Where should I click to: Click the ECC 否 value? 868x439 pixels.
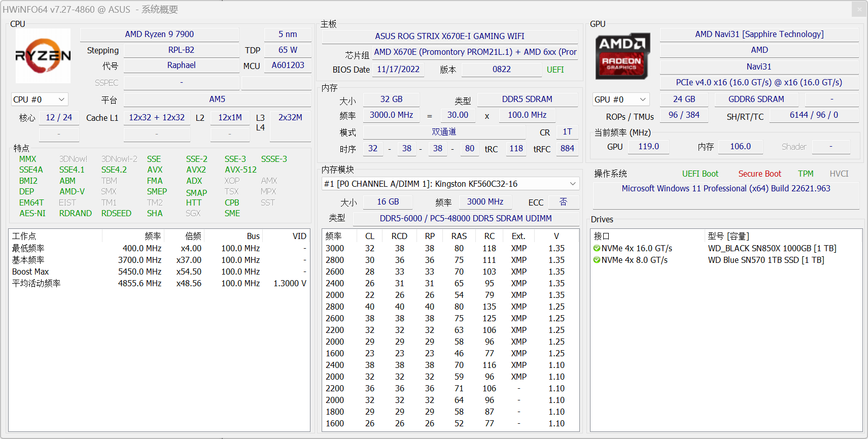[563, 201]
